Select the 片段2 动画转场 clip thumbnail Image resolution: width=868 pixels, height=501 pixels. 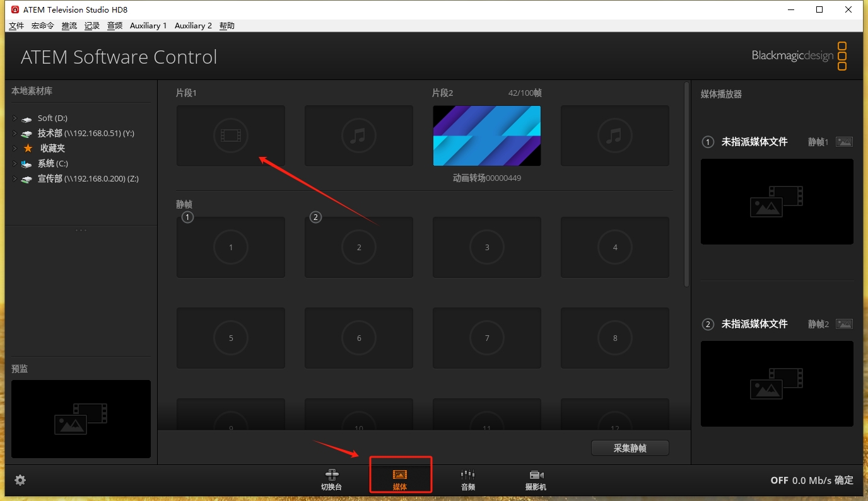pos(487,135)
